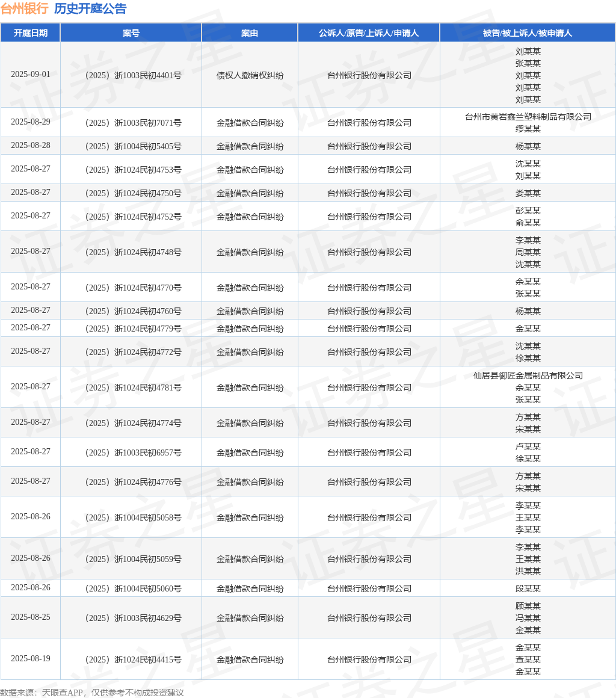Select case number 浙1003民初4629号
This screenshot has height=698, width=616.
pyautogui.click(x=133, y=619)
